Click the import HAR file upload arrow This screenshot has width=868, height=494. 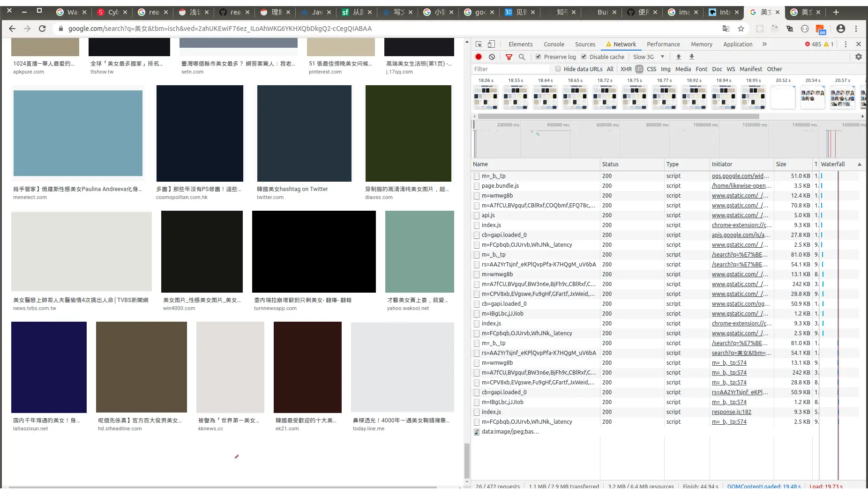(x=678, y=57)
